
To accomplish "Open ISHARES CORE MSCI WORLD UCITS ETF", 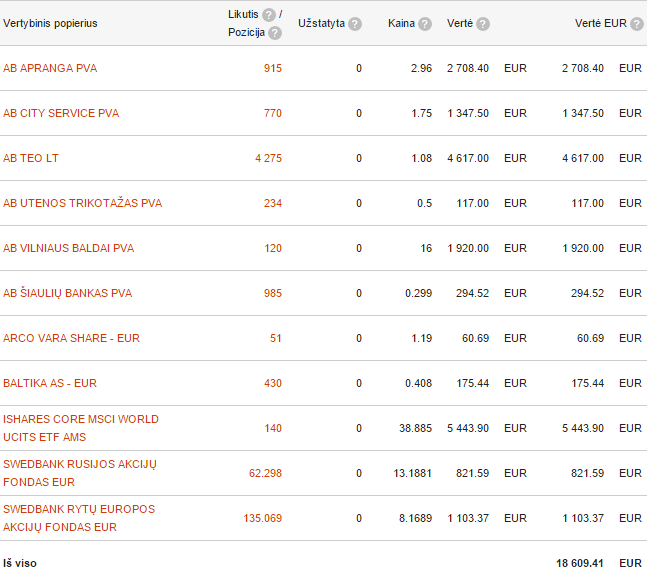I will point(81,428).
